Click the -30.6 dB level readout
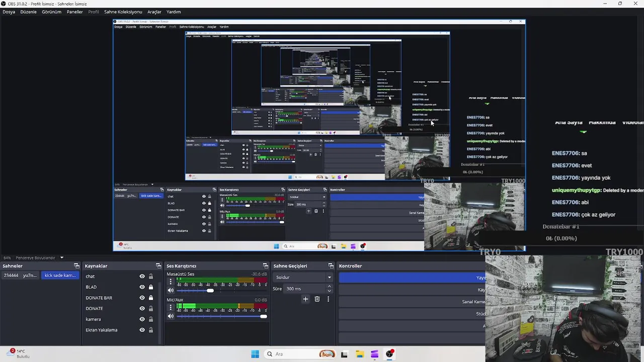Screen dimensions: 644x362 [x=259, y=274]
